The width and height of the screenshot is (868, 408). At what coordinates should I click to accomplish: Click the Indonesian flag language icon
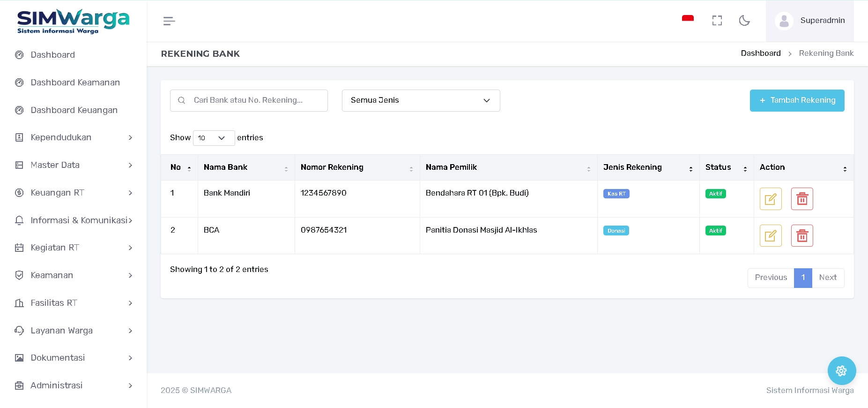point(687,20)
